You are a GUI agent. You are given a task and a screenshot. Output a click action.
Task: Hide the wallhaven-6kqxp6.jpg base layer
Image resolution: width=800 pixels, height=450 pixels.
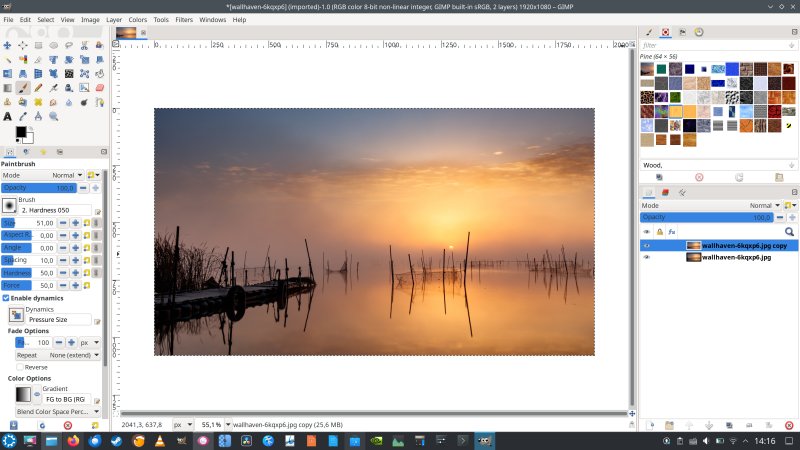(647, 257)
